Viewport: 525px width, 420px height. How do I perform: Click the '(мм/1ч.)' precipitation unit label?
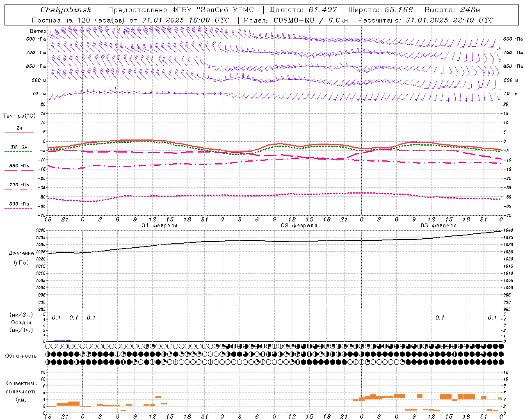[21, 330]
